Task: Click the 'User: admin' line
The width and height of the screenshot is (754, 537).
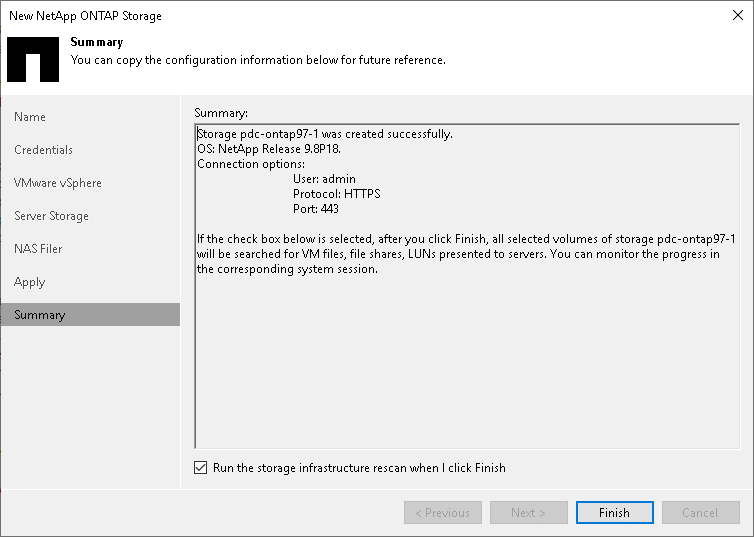Action: click(x=325, y=179)
